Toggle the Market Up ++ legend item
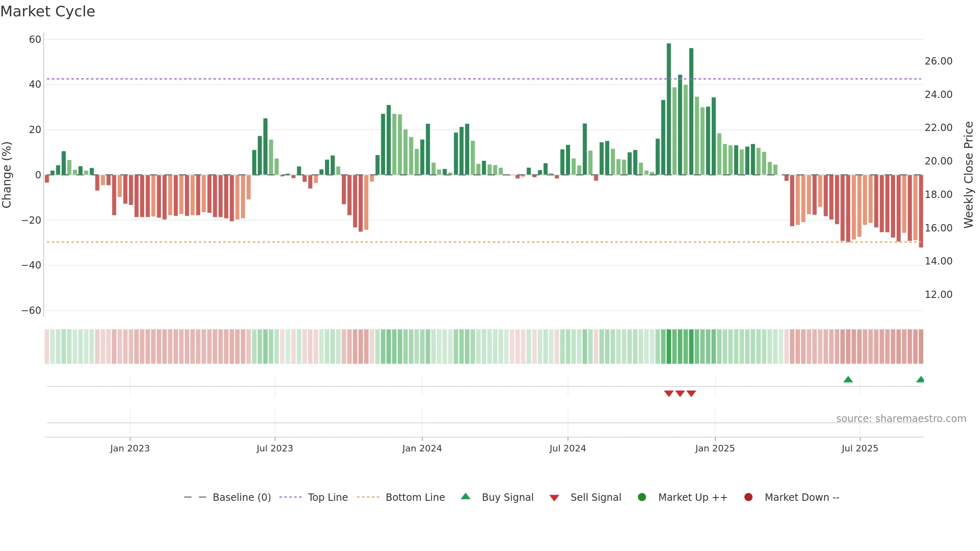Image resolution: width=980 pixels, height=551 pixels. 682,497
